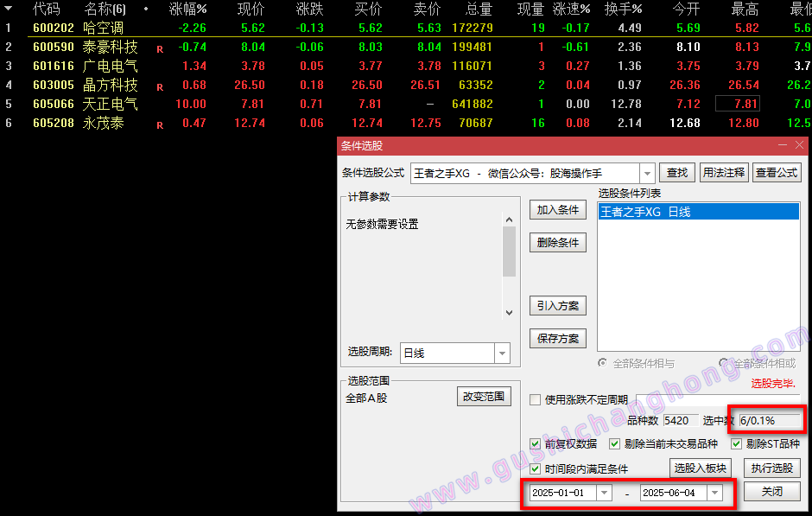Image resolution: width=812 pixels, height=516 pixels.
Task: Click the R marker beside 晶方科技
Action: [160, 87]
